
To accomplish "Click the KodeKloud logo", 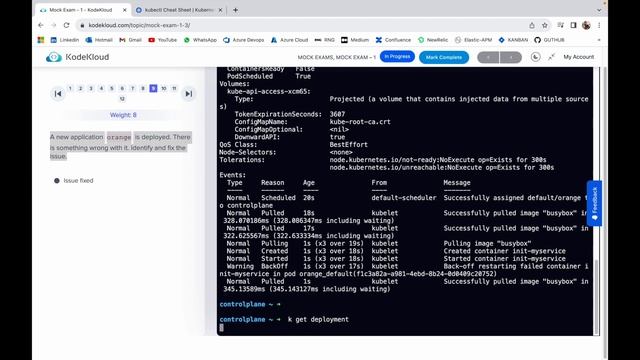I will click(x=77, y=57).
